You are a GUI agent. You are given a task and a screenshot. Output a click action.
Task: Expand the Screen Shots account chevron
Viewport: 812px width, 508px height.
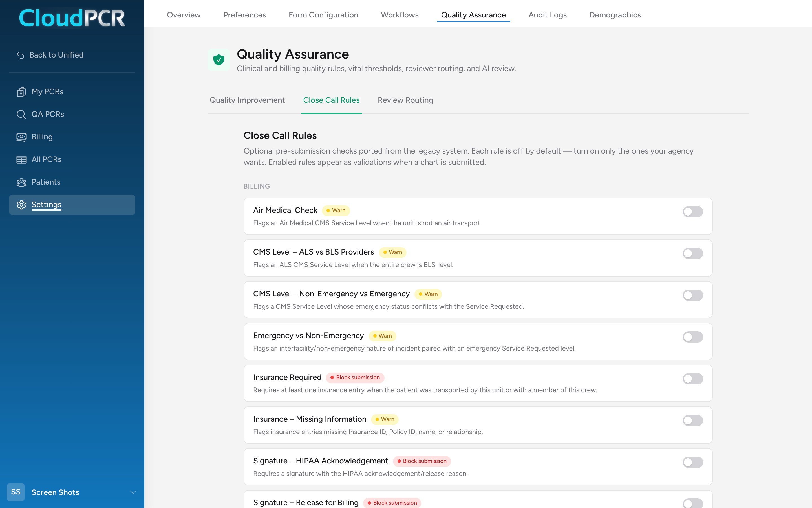(x=133, y=492)
